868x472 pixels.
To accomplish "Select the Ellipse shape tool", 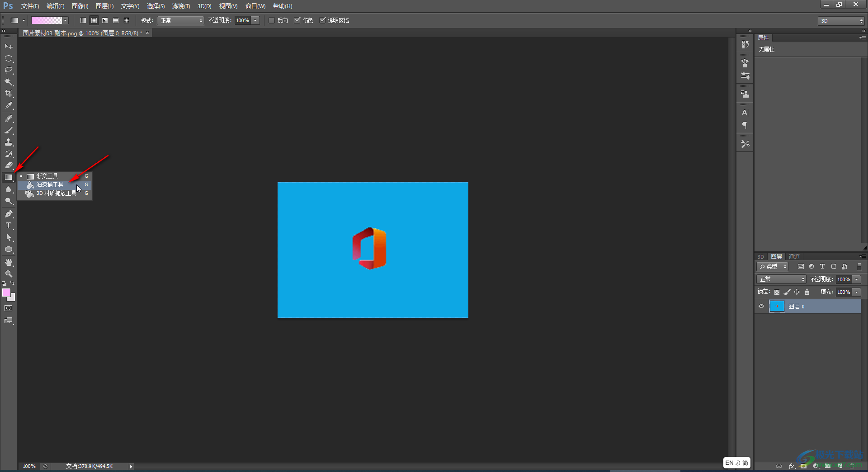I will 9,250.
